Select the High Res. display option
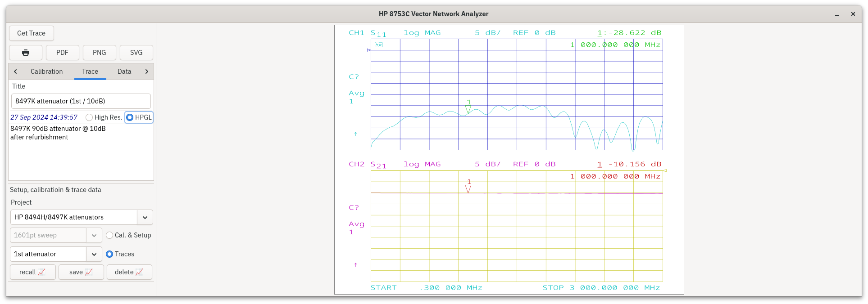Viewport: 868px width, 304px height. click(90, 117)
